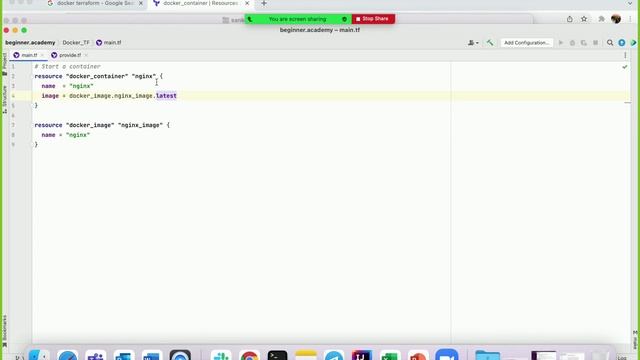
Task: Click the Run with Coverage icon
Action: click(x=584, y=42)
